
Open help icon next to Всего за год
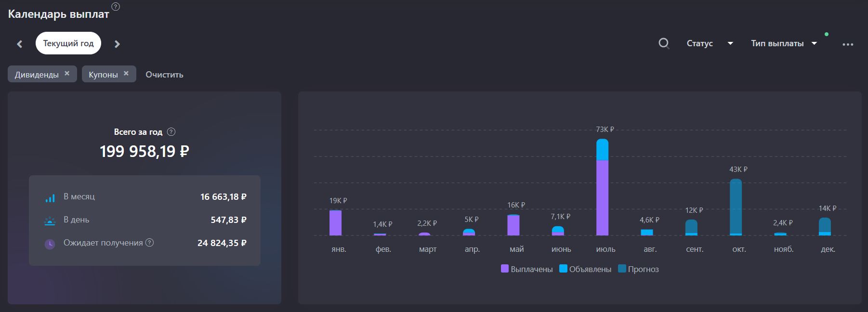point(171,132)
